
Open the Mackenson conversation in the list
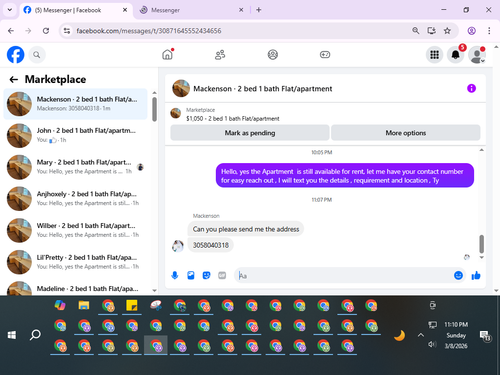[75, 104]
